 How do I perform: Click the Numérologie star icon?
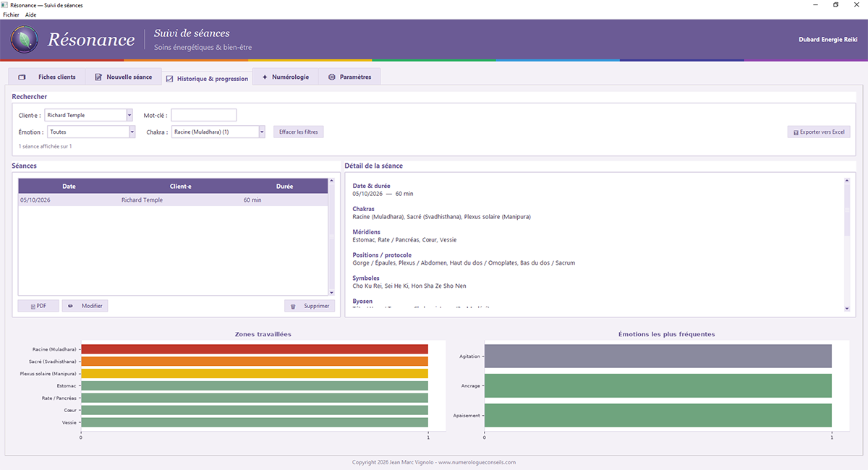pyautogui.click(x=265, y=77)
